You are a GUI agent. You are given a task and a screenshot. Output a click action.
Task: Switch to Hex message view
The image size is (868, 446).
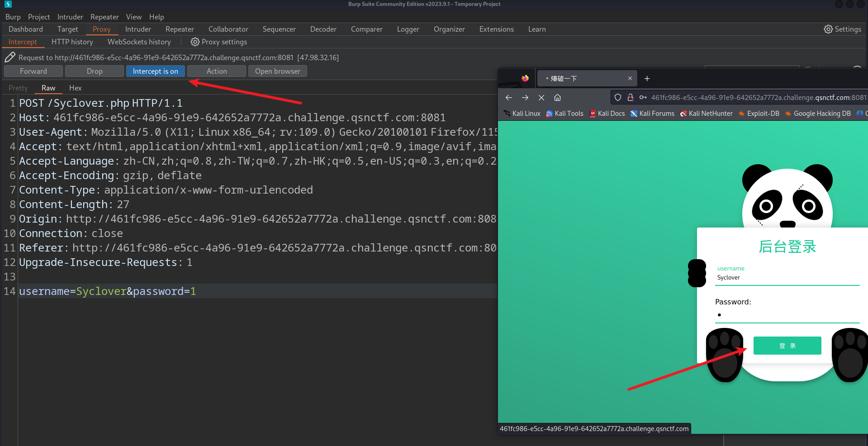point(76,88)
